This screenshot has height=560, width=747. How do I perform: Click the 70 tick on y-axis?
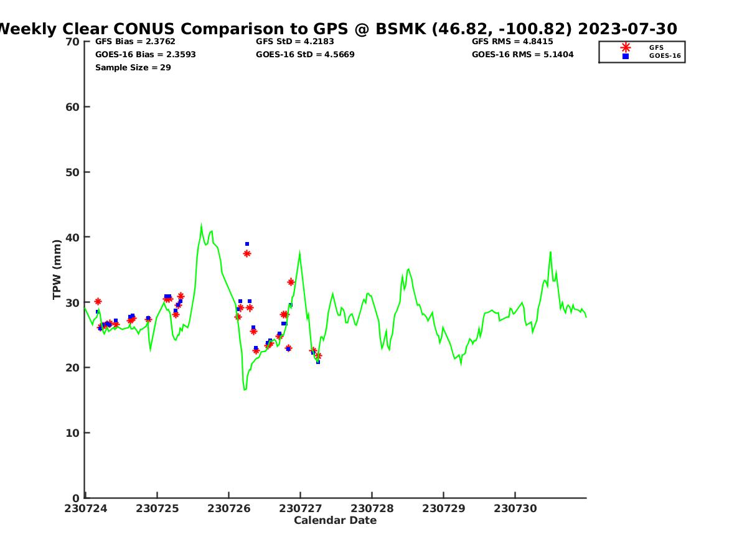pyautogui.click(x=73, y=42)
